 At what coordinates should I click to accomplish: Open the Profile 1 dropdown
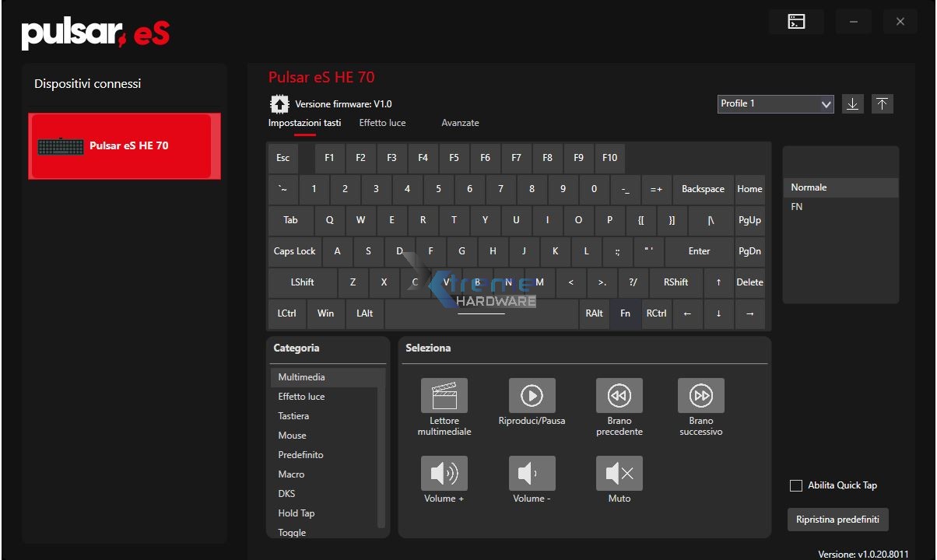click(775, 104)
